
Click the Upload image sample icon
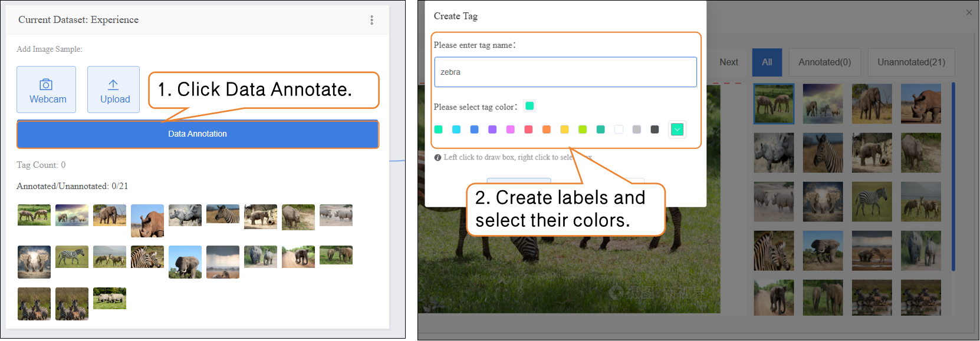tap(113, 85)
